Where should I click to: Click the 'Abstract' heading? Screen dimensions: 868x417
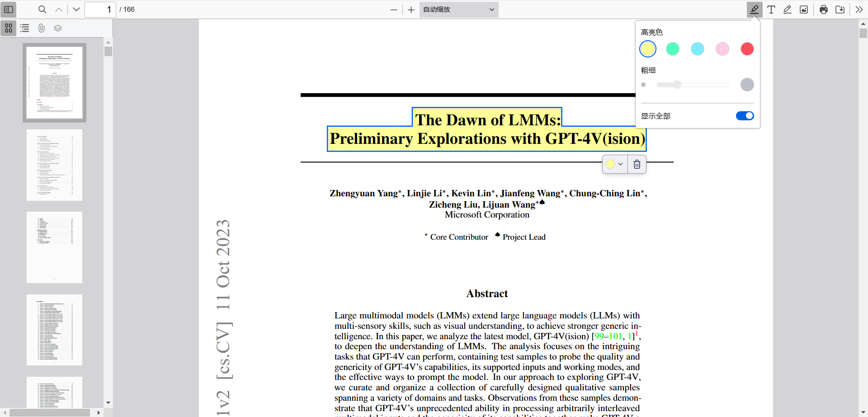pos(487,294)
